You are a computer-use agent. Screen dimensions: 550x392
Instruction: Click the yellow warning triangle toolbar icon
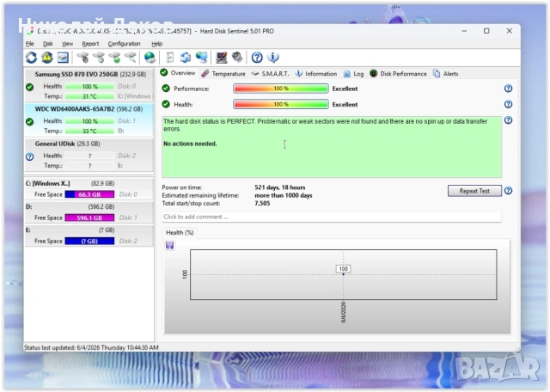(47, 58)
